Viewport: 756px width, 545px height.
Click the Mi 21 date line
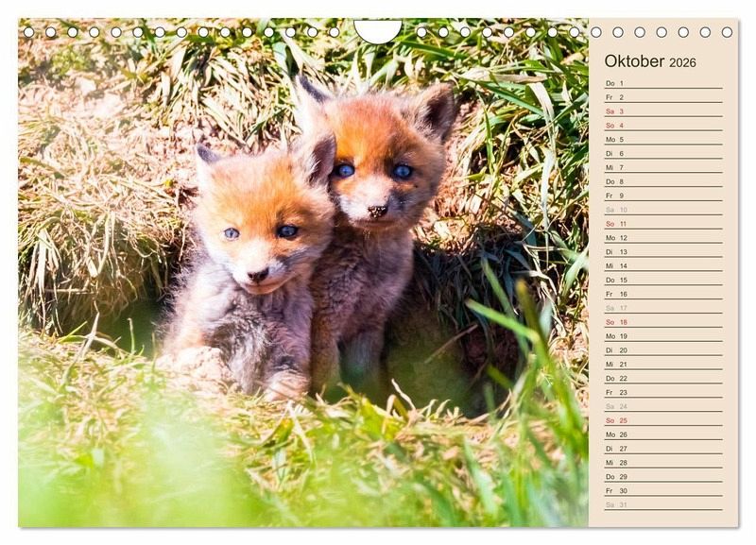[x=663, y=365]
